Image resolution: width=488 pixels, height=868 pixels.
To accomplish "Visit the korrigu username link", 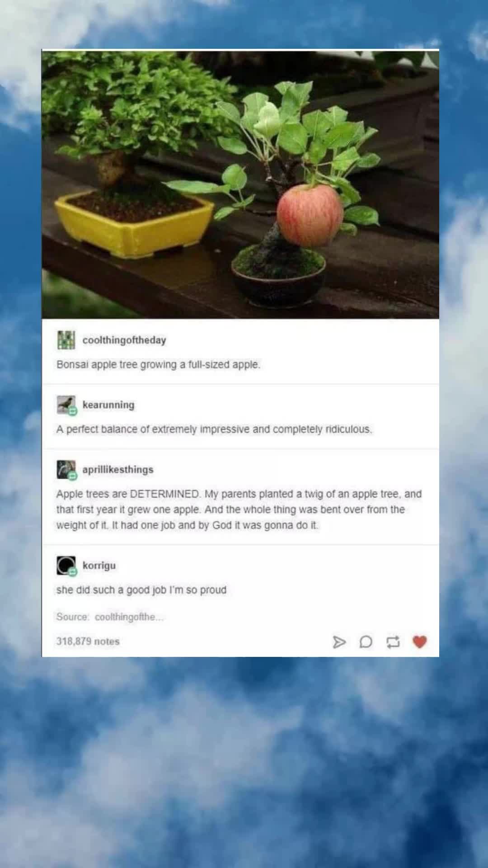I will click(99, 565).
